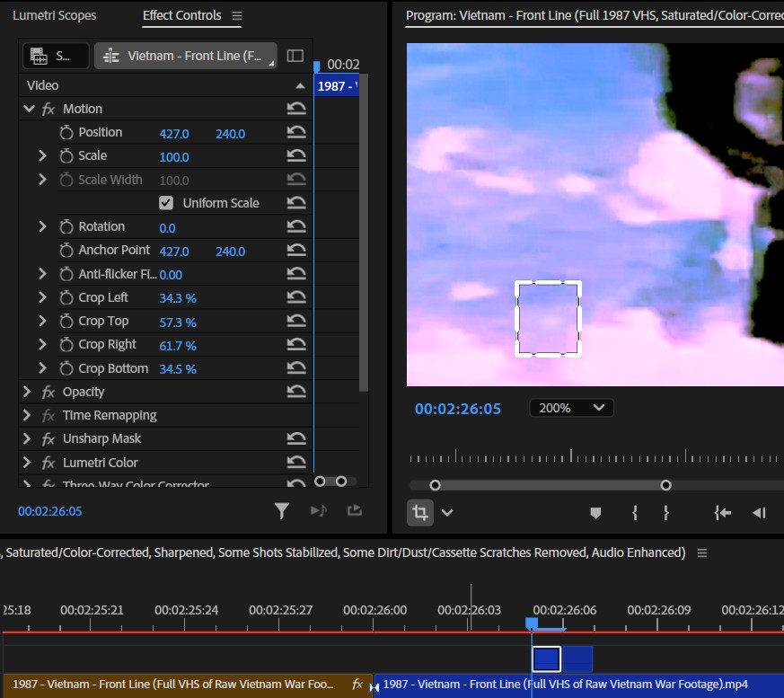Click the crop tool button under the Program monitor
The height and width of the screenshot is (698, 784).
tap(420, 513)
